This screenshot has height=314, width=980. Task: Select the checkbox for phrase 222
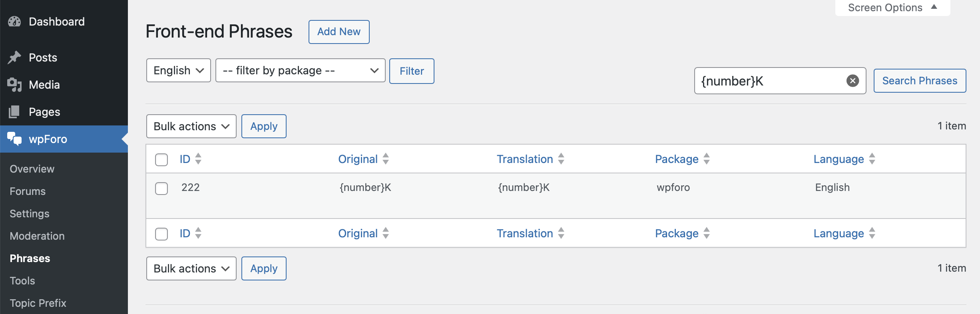click(x=161, y=189)
